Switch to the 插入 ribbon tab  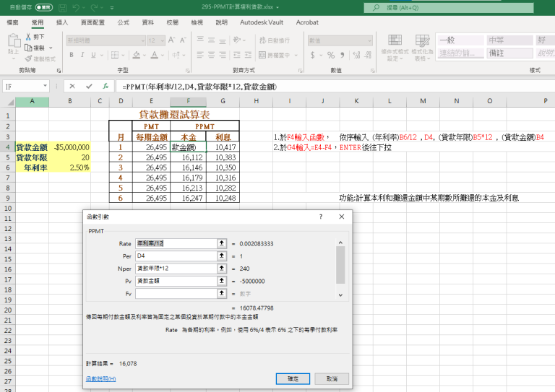point(62,22)
